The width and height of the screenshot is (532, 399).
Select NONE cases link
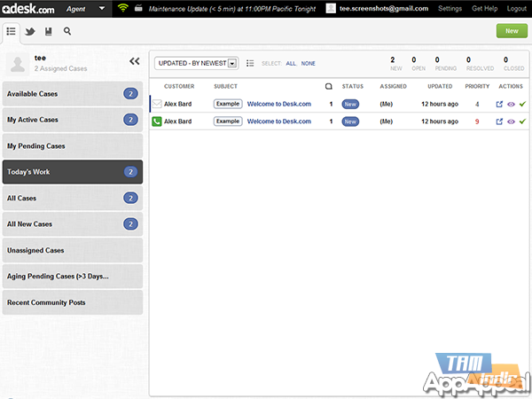(x=308, y=64)
